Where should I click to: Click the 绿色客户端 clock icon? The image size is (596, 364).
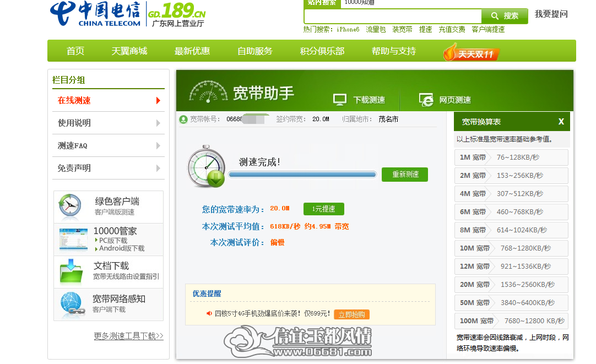point(70,207)
